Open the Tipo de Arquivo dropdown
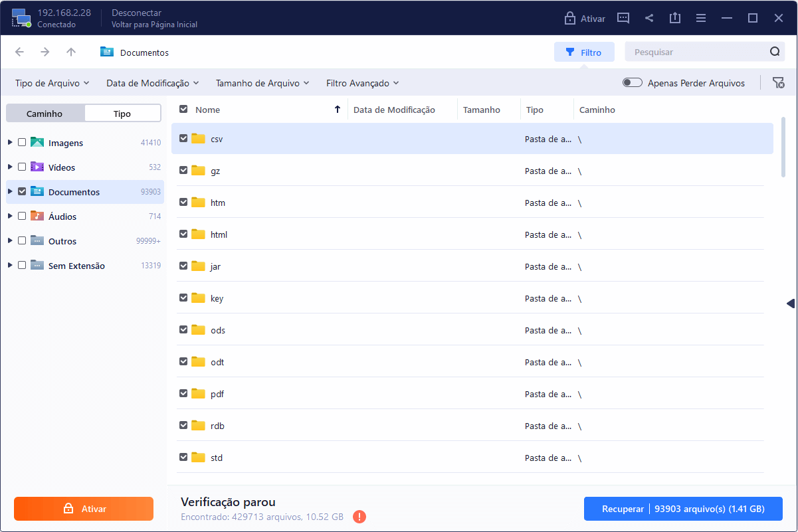Image resolution: width=798 pixels, height=532 pixels. 52,83
